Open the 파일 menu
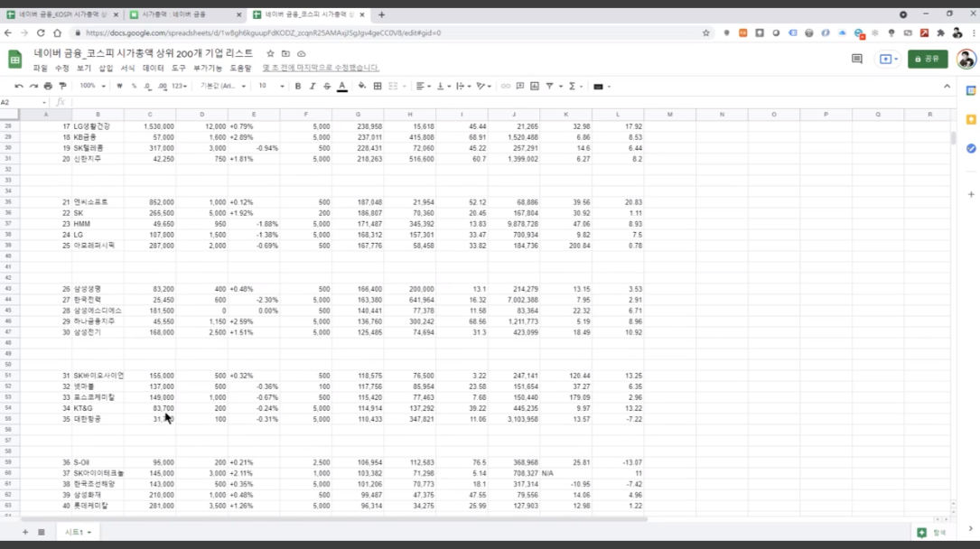The width and height of the screenshot is (980, 549). point(40,68)
